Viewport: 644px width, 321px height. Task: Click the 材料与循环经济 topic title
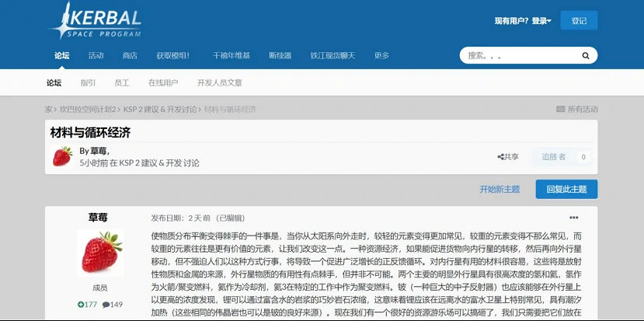90,132
